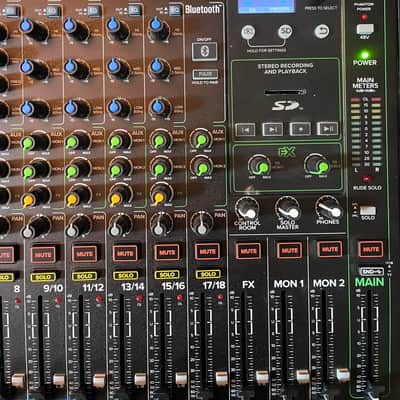Touch the yellow FX send knob on channel 9/10
Screen dimensions: 400x400
point(37,197)
